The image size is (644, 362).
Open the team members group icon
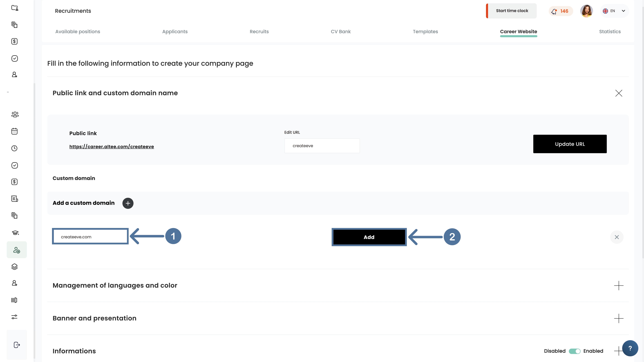pyautogui.click(x=15, y=114)
